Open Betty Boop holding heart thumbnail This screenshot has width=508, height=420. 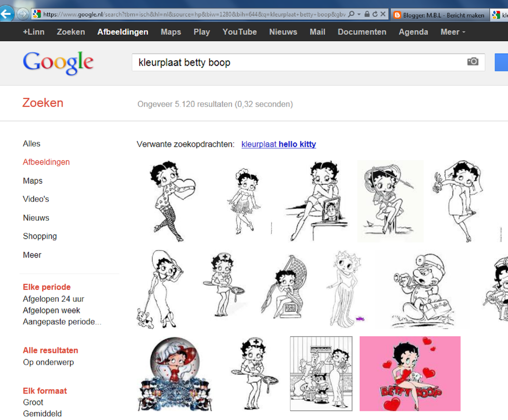[173, 201]
